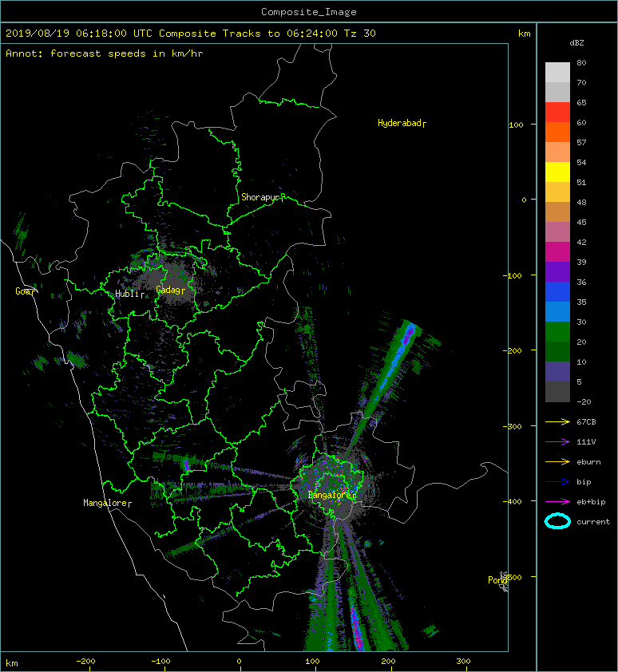
Task: Click the Mangalore city label
Action: point(107,503)
